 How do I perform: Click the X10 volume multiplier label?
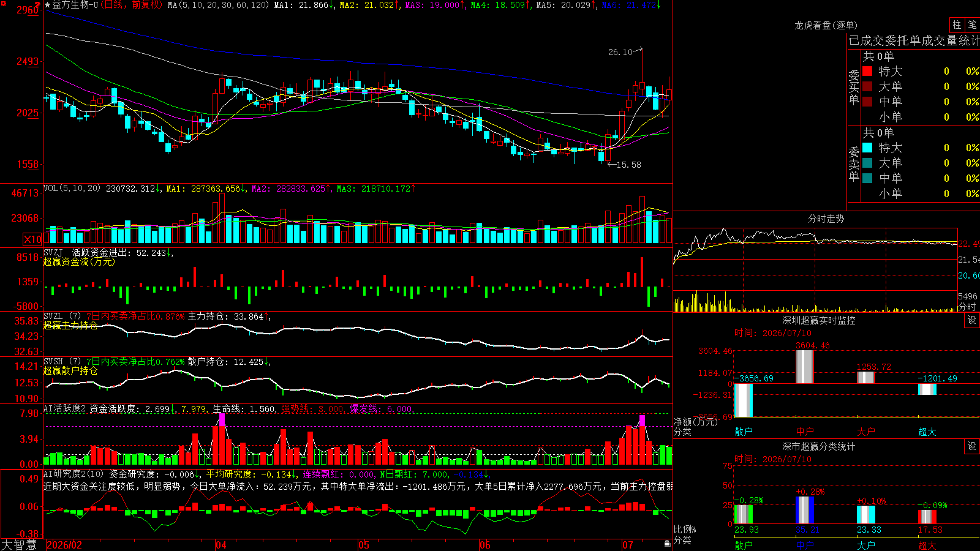coord(32,239)
